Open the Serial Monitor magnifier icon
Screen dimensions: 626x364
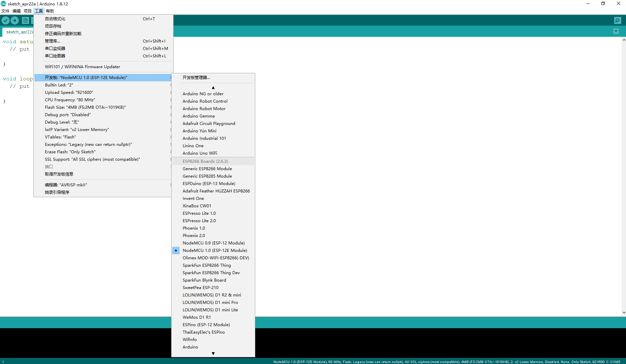(x=618, y=21)
